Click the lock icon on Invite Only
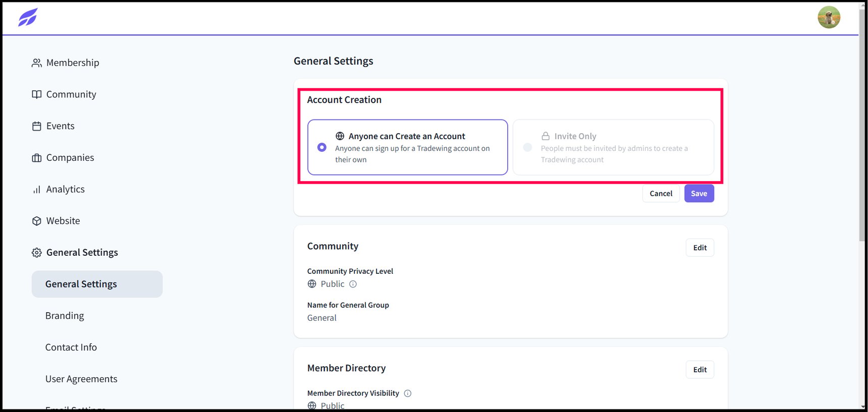 546,136
